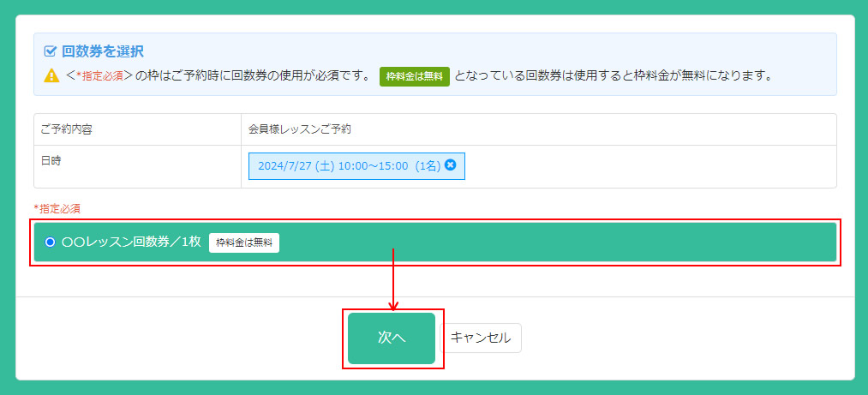This screenshot has width=868, height=395.
Task: Click the 2024/7/27 (土) 10:00~15:00 date chip text
Action: [348, 166]
